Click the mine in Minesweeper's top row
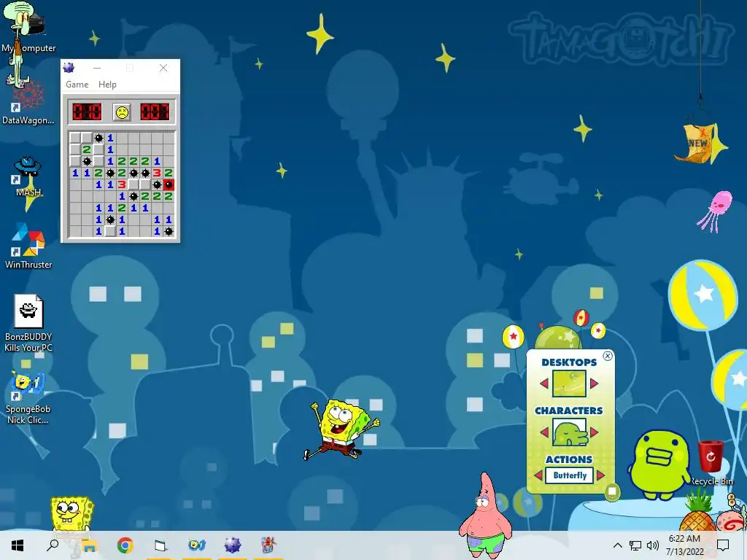The width and height of the screenshot is (747, 560). [98, 138]
